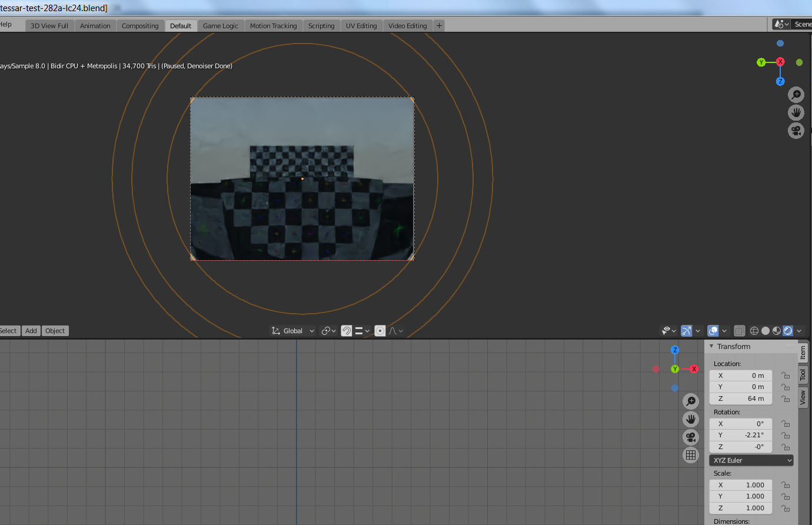Click the Rotation Y value field
Viewport: 812px width, 525px height.
(x=741, y=435)
